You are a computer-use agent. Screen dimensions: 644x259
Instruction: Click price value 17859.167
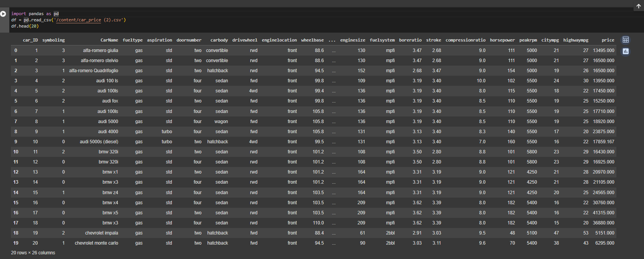click(x=604, y=142)
